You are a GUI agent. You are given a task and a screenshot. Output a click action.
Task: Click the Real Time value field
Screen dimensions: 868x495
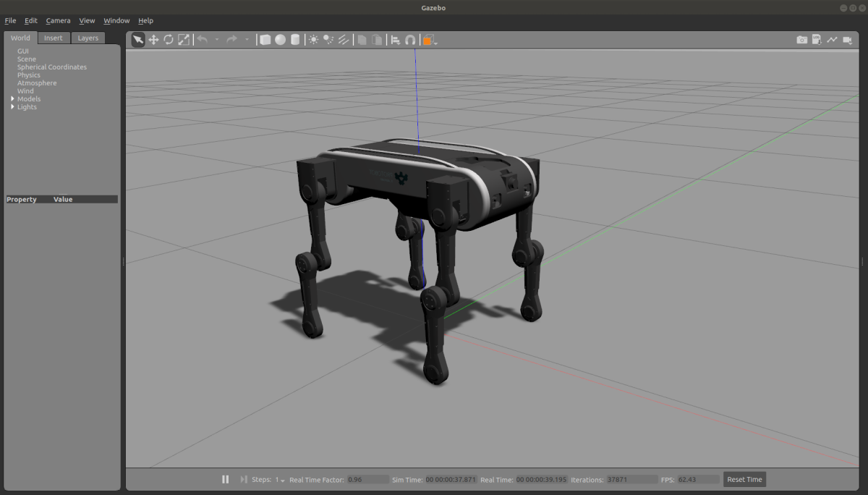coord(542,480)
